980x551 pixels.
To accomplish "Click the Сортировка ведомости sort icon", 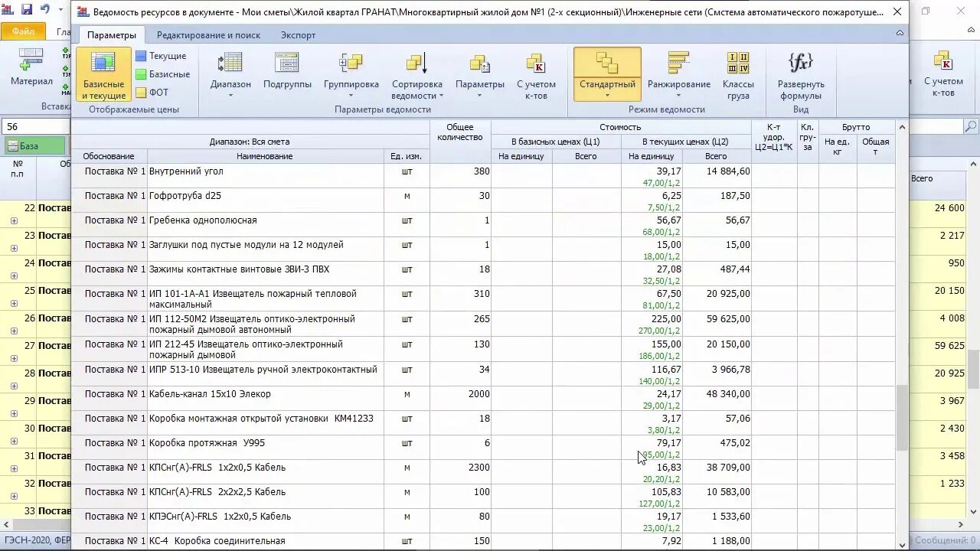I will [416, 64].
